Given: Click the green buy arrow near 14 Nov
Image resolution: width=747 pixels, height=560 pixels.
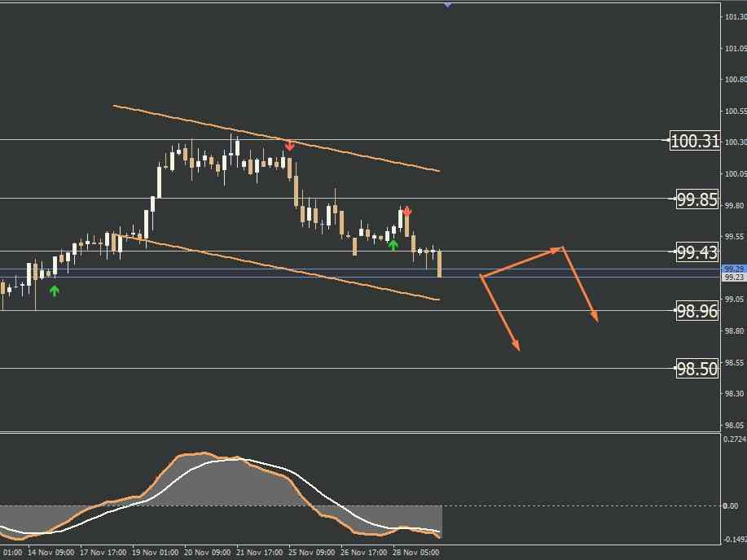Looking at the screenshot, I should [x=55, y=291].
